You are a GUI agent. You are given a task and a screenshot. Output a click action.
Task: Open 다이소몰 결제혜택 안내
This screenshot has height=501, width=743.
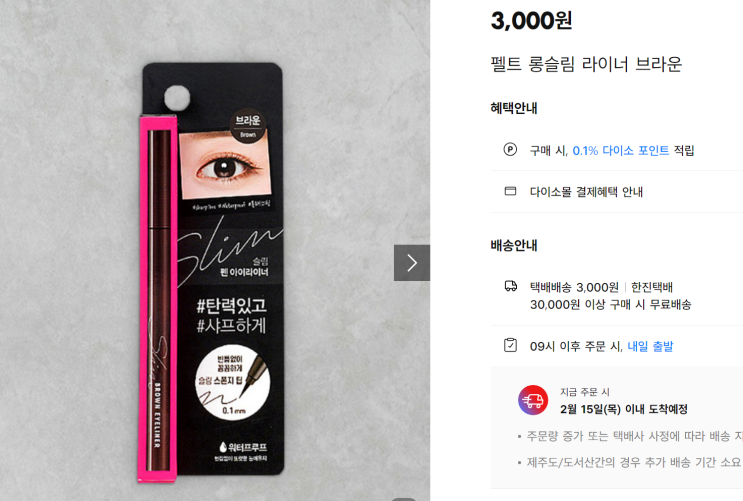click(586, 192)
